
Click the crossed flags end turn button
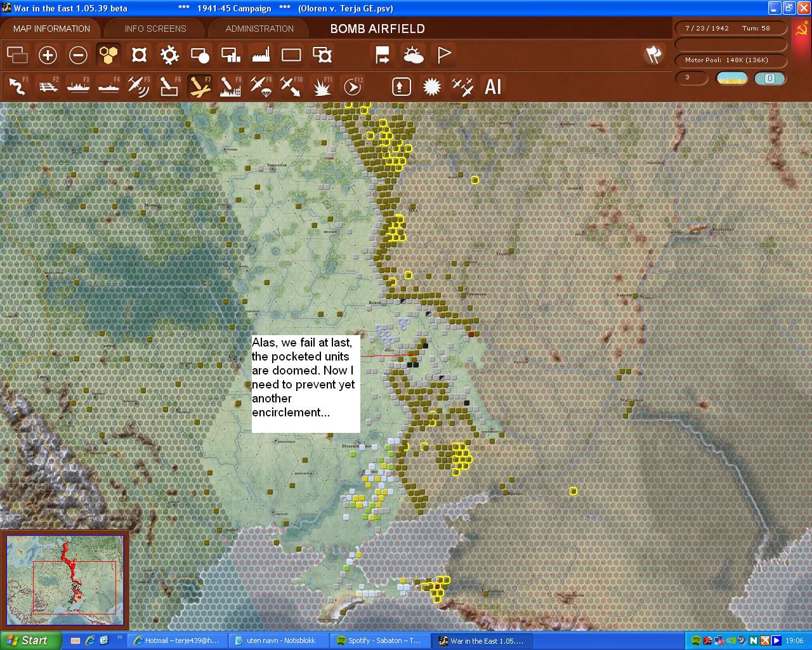[x=653, y=55]
